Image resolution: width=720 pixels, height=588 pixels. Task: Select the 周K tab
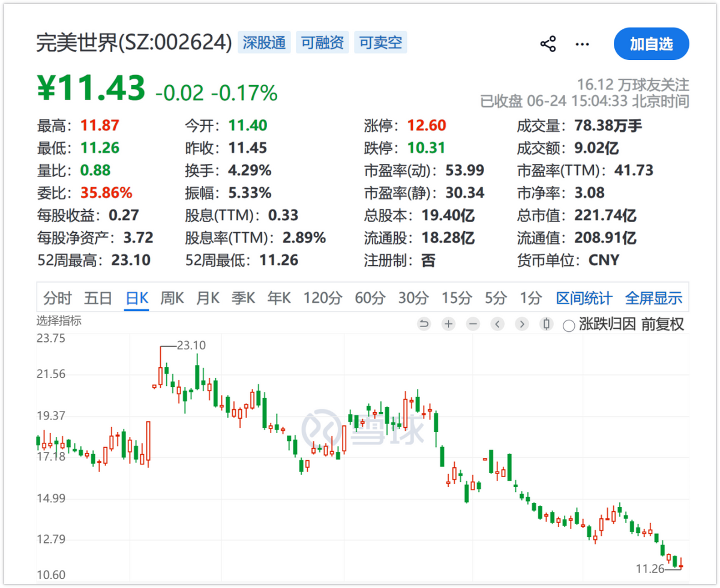pyautogui.click(x=172, y=298)
